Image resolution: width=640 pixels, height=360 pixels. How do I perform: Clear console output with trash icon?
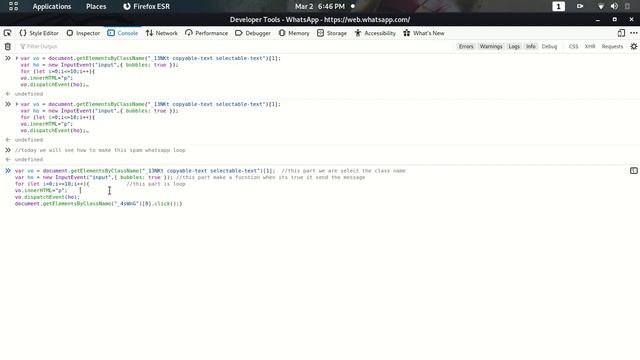(x=8, y=47)
